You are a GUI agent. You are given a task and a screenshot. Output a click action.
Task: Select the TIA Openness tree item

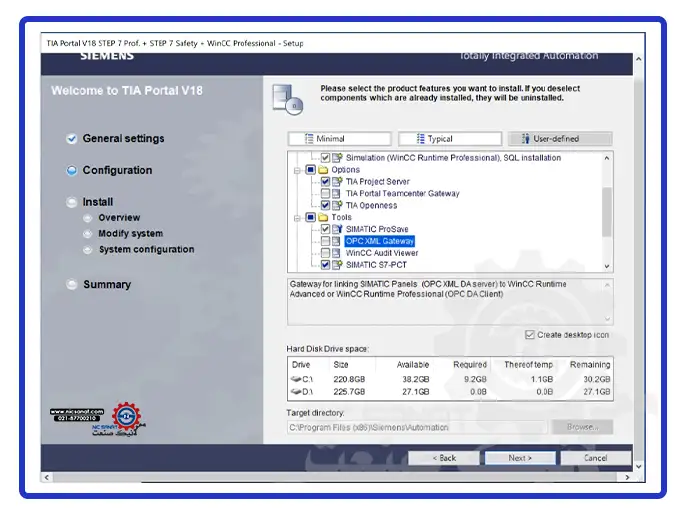[371, 205]
